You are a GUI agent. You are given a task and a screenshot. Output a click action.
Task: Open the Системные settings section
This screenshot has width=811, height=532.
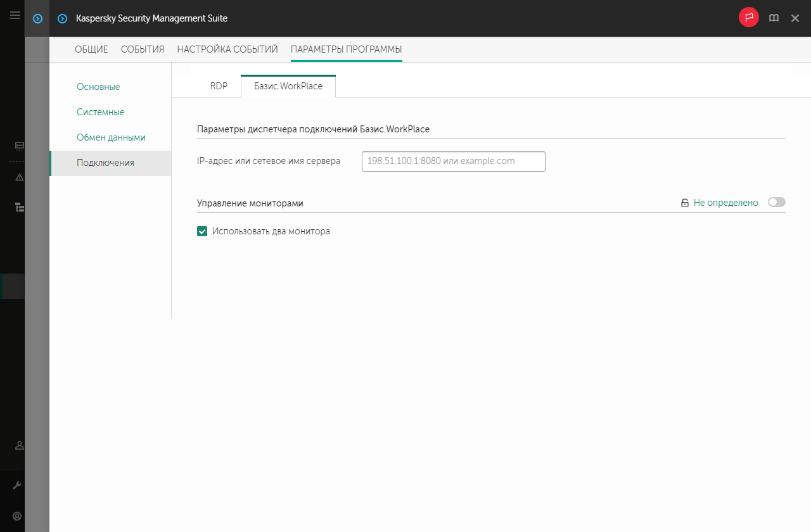(x=110, y=112)
